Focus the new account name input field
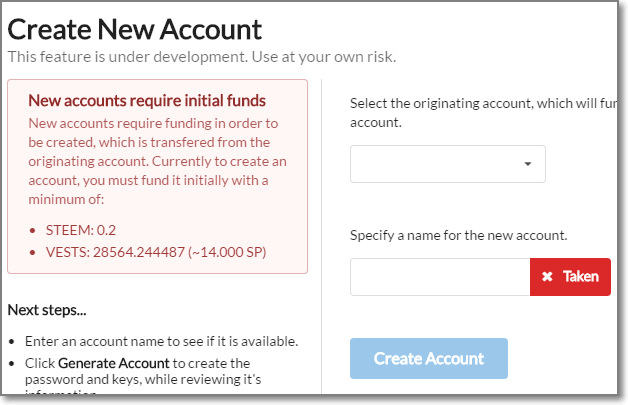628x405 pixels. click(440, 277)
